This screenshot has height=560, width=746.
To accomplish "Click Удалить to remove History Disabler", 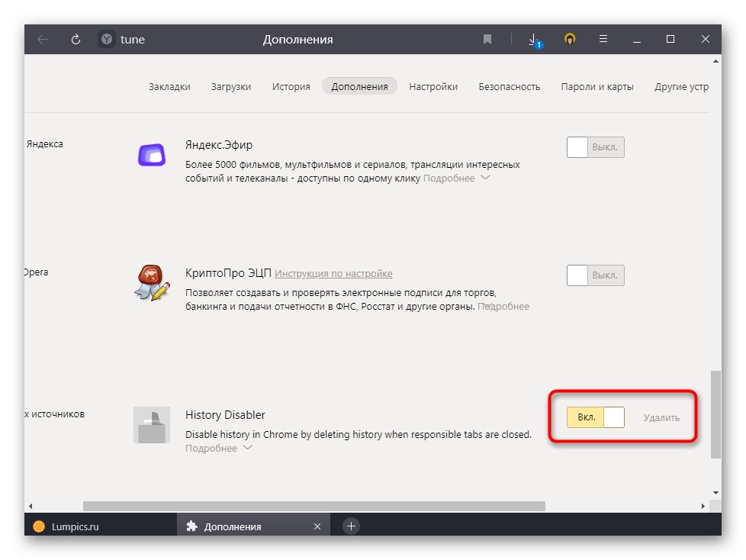I will (x=661, y=418).
